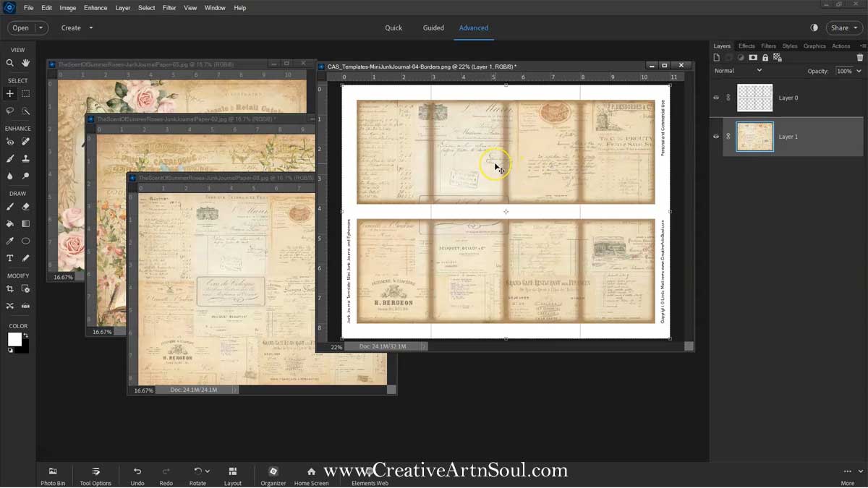
Task: Select the Red Eye Removal tool
Action: point(10,142)
